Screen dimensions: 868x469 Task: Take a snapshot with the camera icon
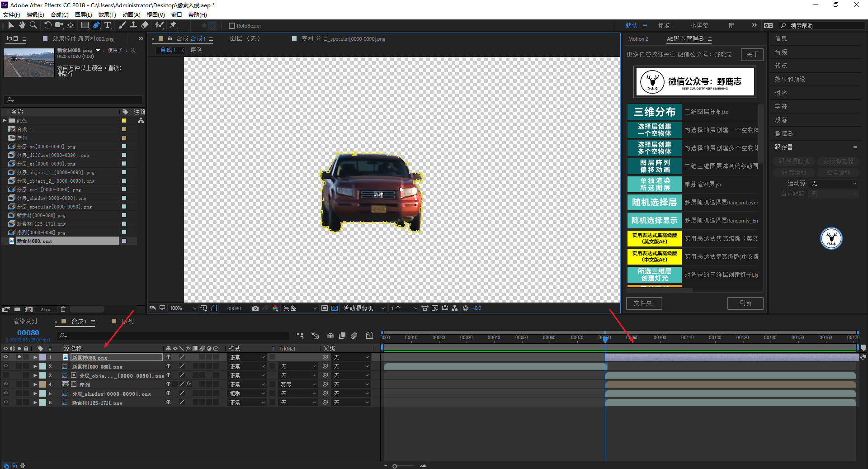tap(255, 308)
